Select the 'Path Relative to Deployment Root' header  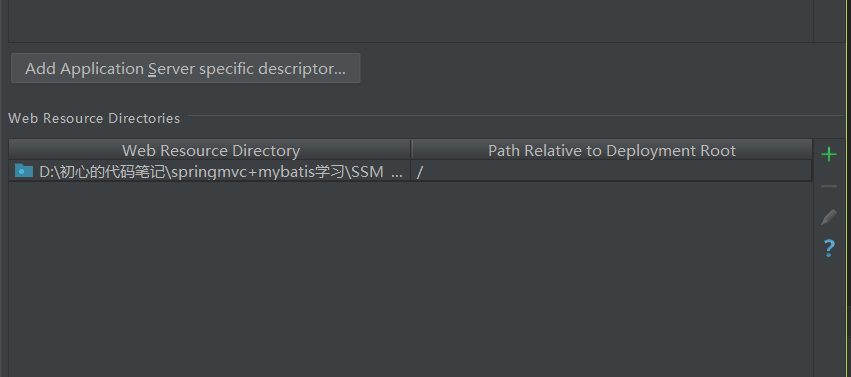coord(612,150)
